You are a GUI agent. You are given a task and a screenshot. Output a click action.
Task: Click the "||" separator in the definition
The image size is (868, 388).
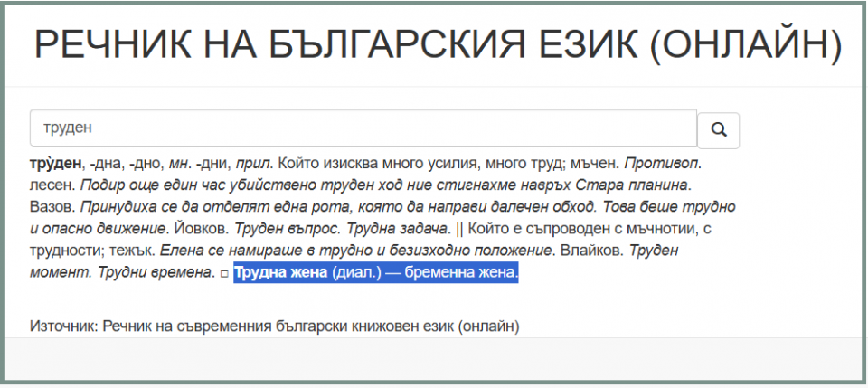(458, 229)
